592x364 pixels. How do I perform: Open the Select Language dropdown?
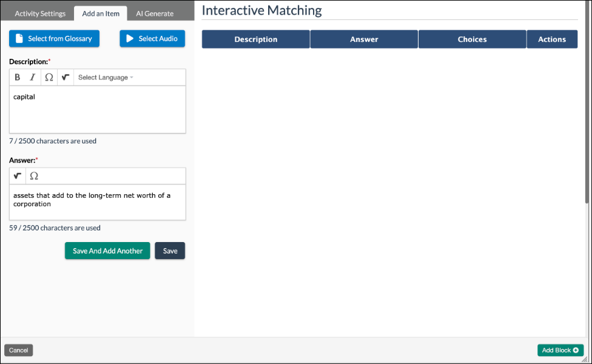(x=104, y=77)
